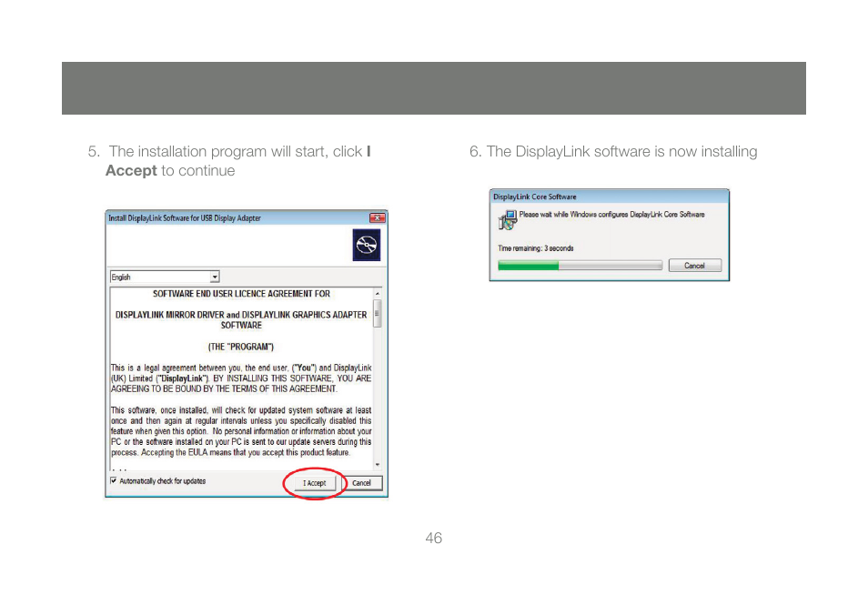Click the Time remaining: 3 seconds text

pos(535,248)
